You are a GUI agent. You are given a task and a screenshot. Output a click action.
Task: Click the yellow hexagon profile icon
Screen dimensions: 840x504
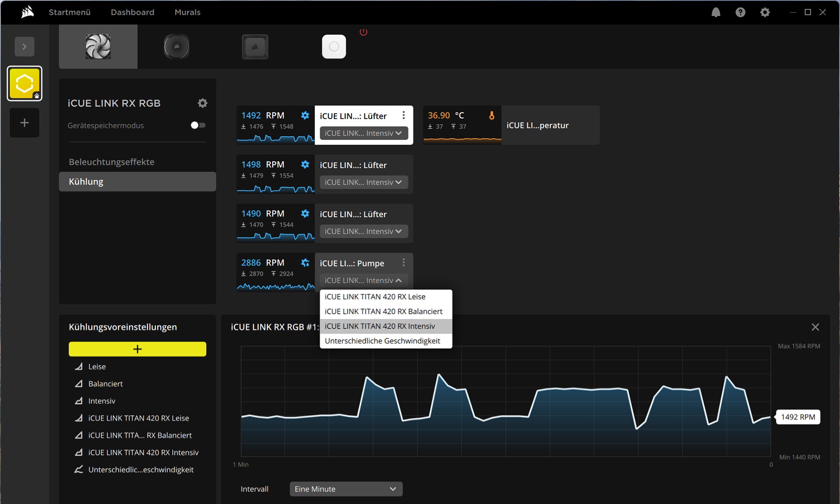click(x=24, y=83)
